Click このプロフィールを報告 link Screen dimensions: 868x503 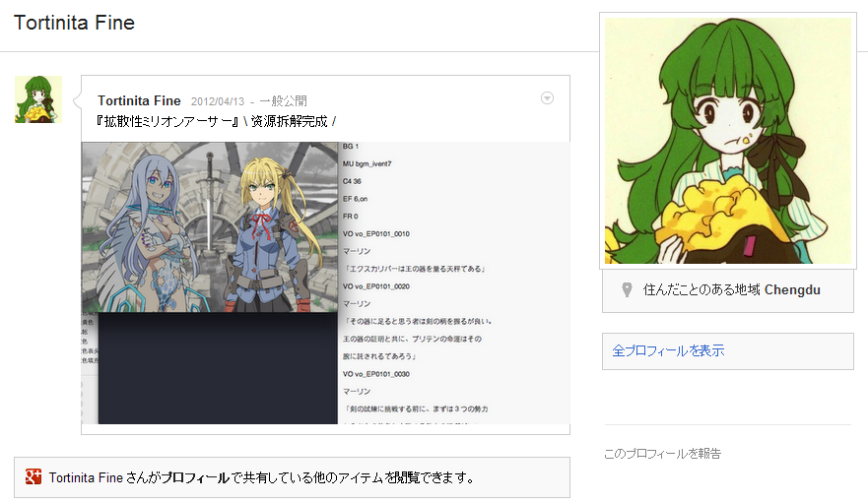663,454
